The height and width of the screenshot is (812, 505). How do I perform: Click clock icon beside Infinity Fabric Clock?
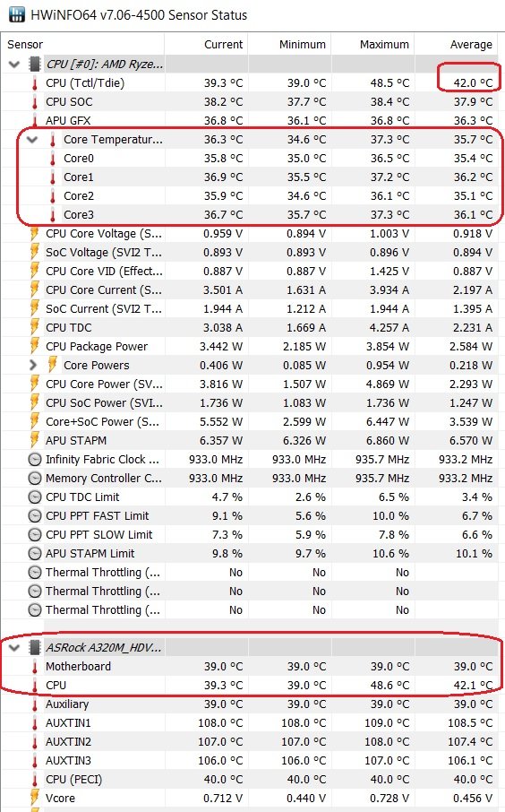tap(35, 460)
